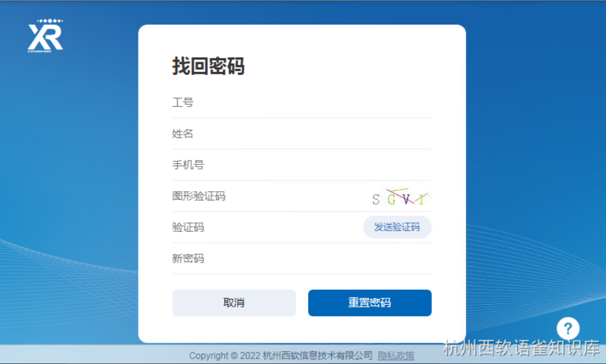Screen dimensions: 606x364
Task: Focus the 姓名 name field
Action: [x=302, y=134]
